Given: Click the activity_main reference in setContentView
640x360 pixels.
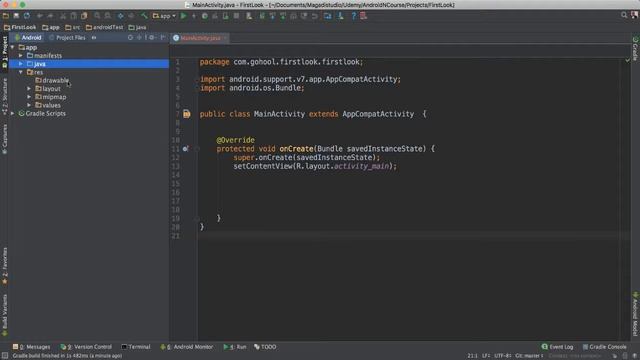Looking at the screenshot, I should click(361, 166).
